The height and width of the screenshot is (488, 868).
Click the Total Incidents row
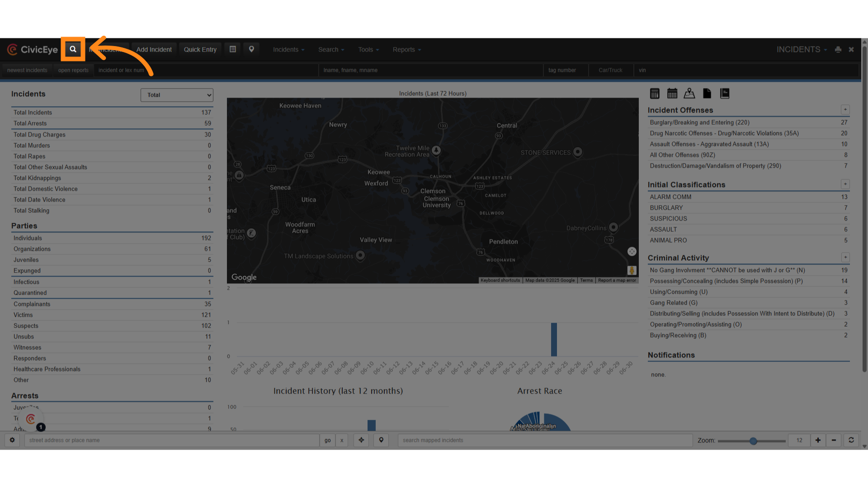click(x=112, y=113)
